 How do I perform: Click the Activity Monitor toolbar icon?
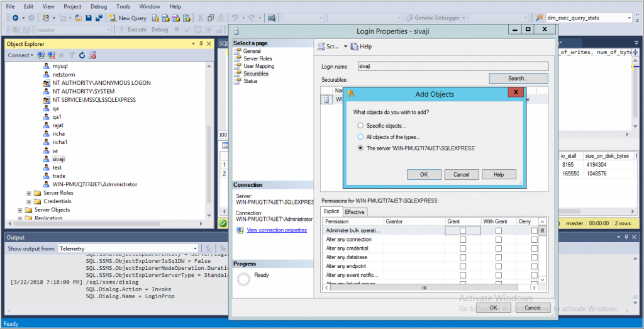pos(272,18)
